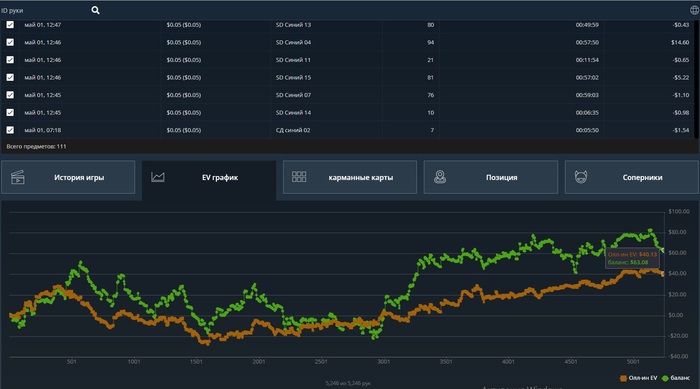Click the opponents mask icon in Соперники
700x389 pixels.
581,177
